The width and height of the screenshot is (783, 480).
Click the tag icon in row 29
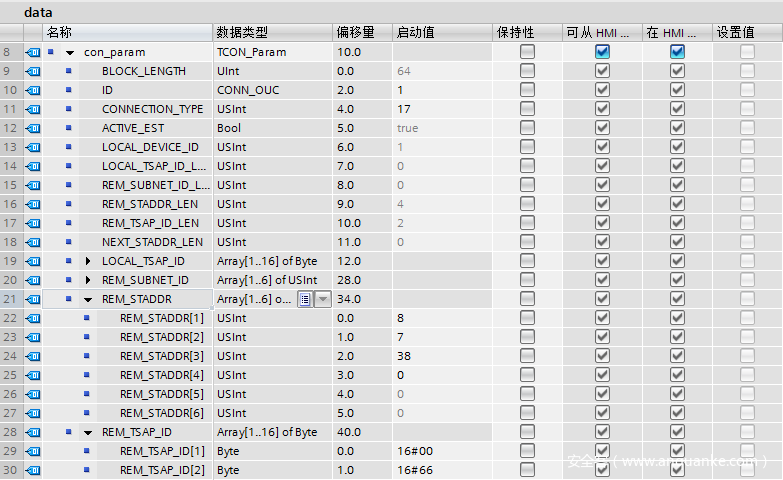[x=32, y=451]
